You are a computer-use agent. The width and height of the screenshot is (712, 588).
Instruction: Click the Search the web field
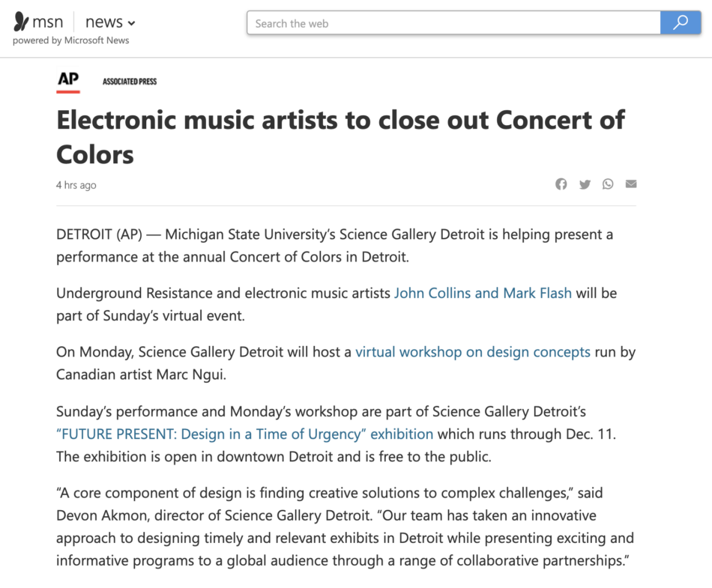(x=453, y=22)
